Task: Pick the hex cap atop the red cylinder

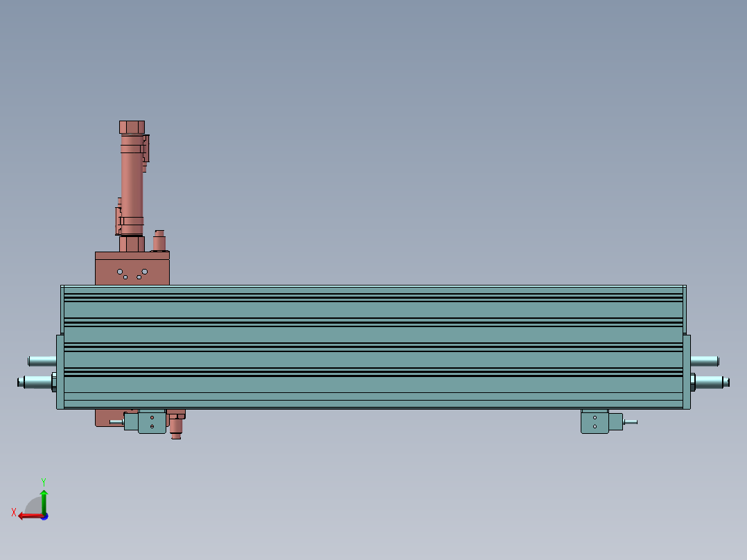Action: 132,127
